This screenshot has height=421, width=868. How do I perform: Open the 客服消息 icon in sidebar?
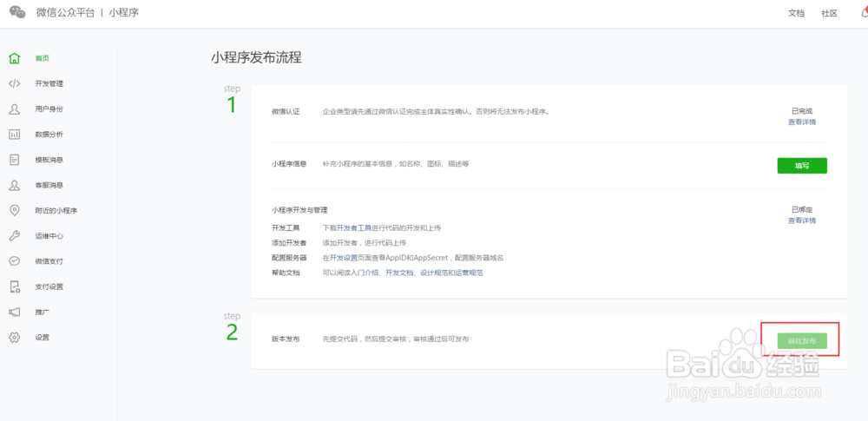[15, 185]
